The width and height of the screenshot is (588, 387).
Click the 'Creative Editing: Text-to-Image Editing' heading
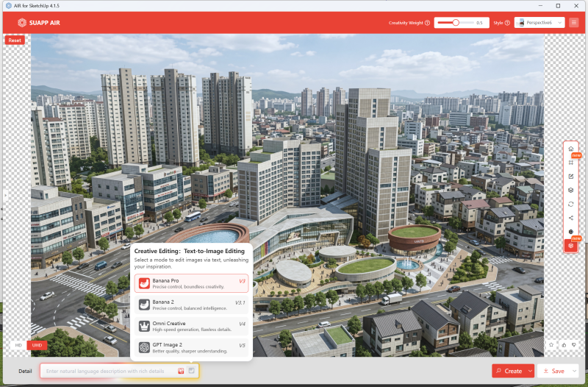point(190,251)
